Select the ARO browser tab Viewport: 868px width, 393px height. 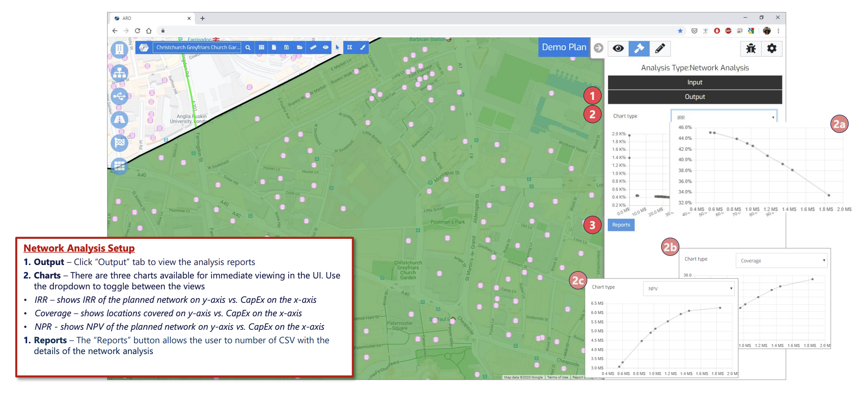[153, 18]
